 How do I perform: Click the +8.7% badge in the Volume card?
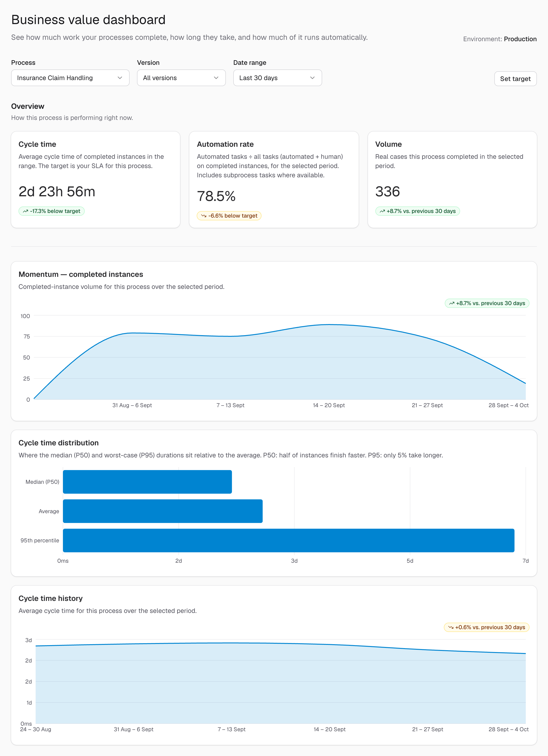pyautogui.click(x=417, y=211)
